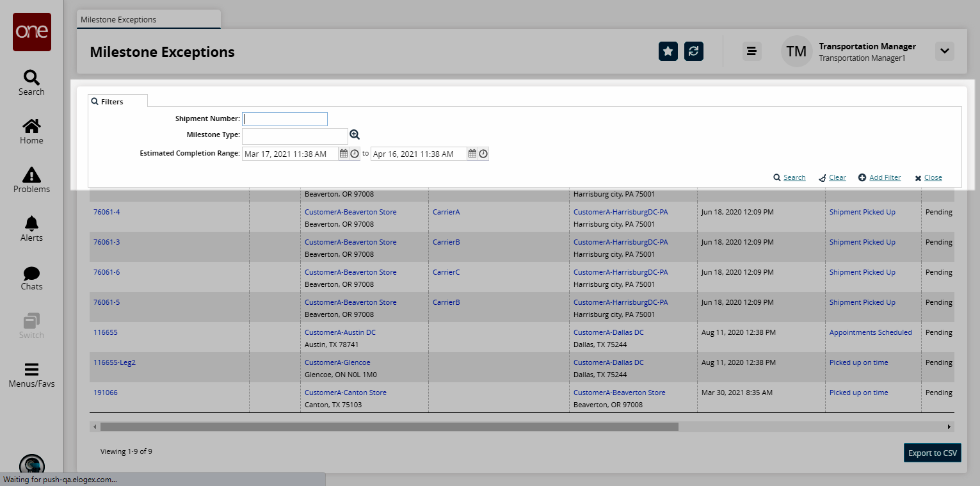Expand the user profile dropdown arrow
980x486 pixels.
944,51
